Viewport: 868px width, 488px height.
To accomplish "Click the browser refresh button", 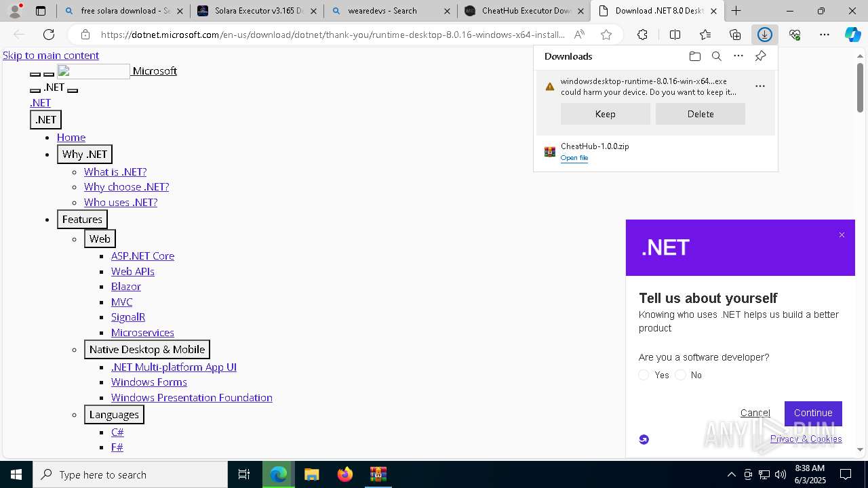I will pyautogui.click(x=49, y=35).
